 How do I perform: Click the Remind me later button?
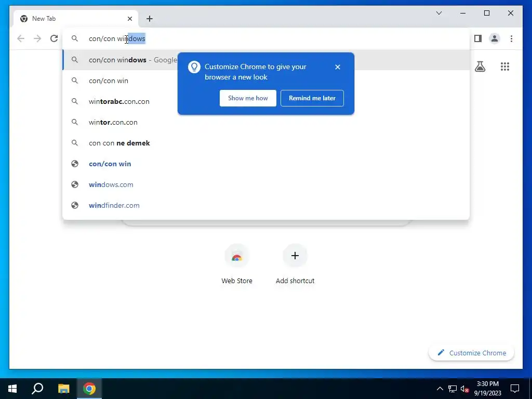[x=312, y=98]
